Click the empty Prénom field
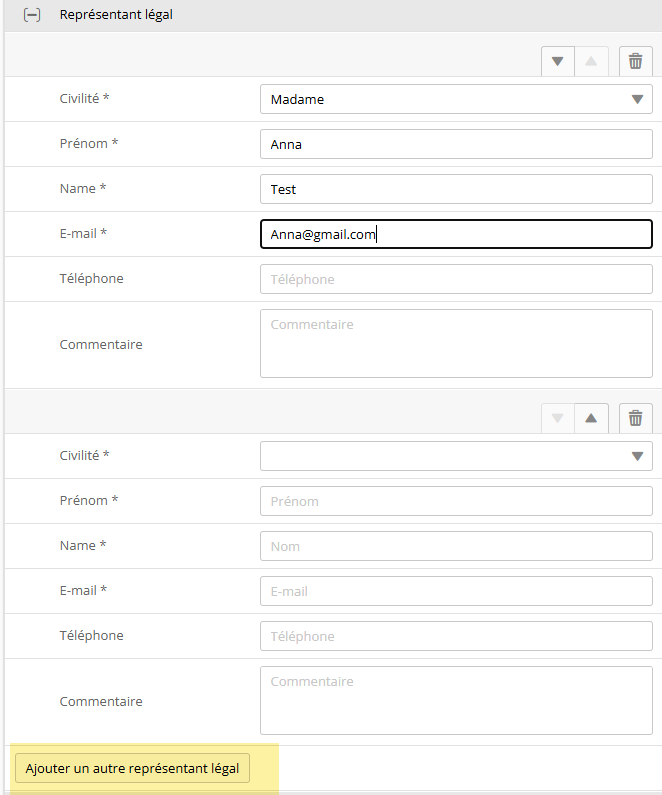Screen dimensions: 662x795 456,501
